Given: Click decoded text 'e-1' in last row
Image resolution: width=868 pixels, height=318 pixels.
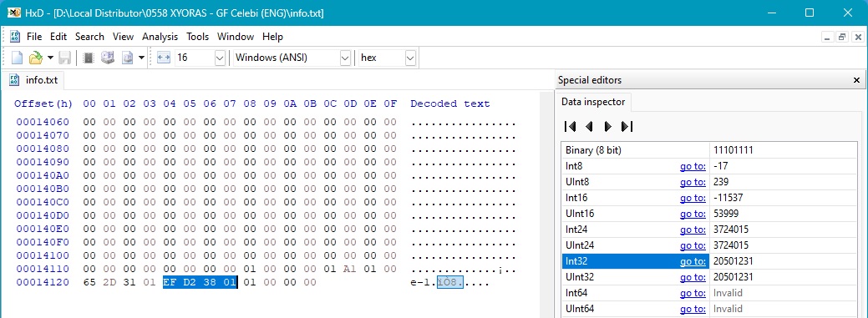Looking at the screenshot, I should click(420, 283).
